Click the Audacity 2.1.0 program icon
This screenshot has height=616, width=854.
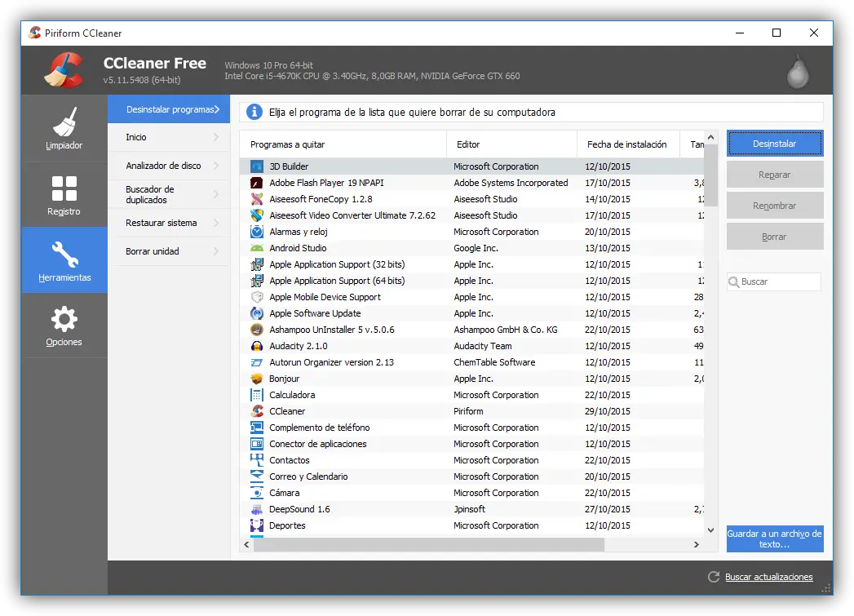[257, 346]
